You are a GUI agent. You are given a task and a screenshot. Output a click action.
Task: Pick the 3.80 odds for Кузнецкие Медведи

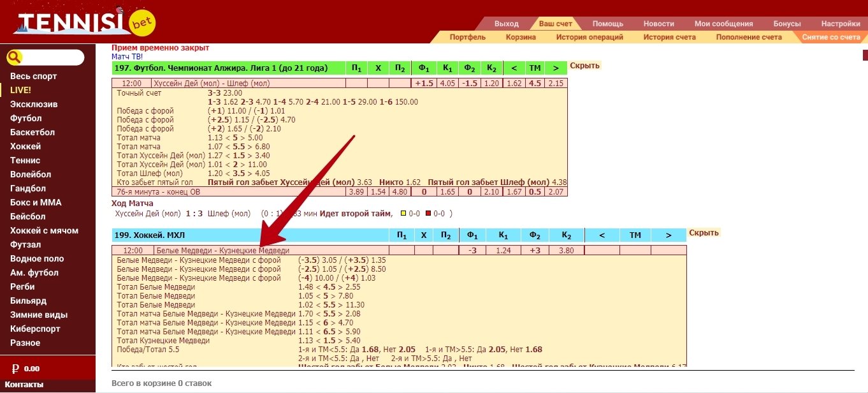tap(566, 250)
